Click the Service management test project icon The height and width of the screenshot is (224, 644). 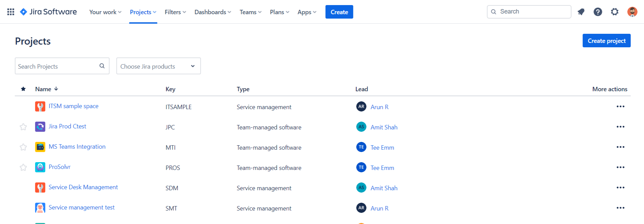pos(40,208)
